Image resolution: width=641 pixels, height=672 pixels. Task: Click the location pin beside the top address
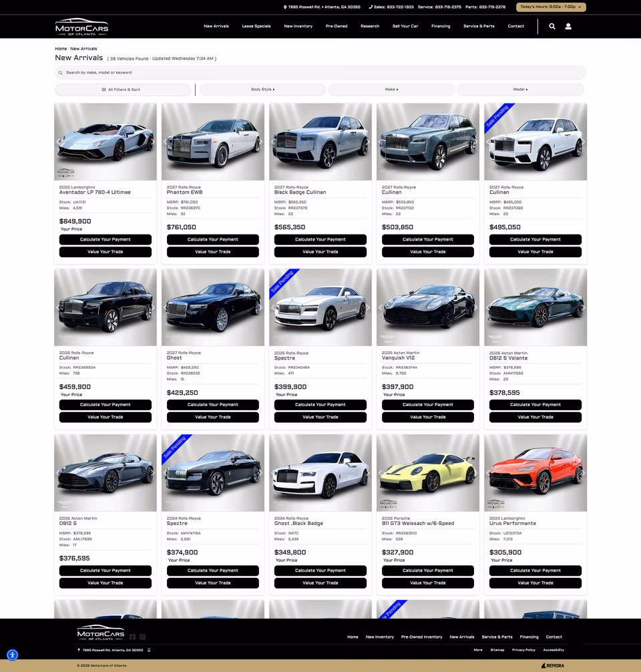click(x=285, y=7)
